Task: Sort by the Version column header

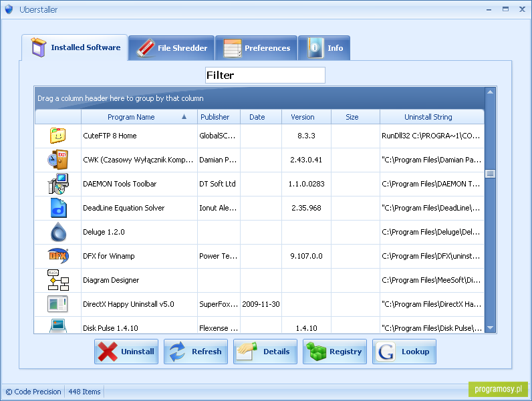Action: point(306,117)
